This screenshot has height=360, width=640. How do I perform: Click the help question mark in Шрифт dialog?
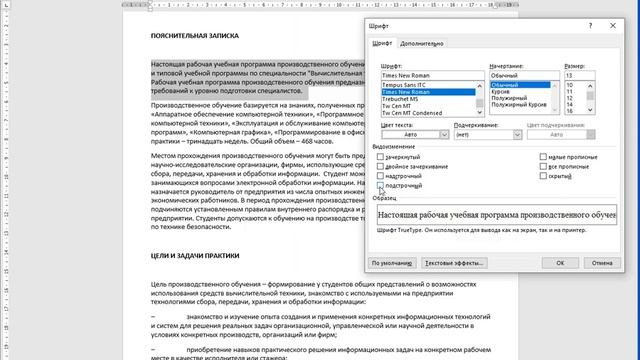[x=590, y=26]
